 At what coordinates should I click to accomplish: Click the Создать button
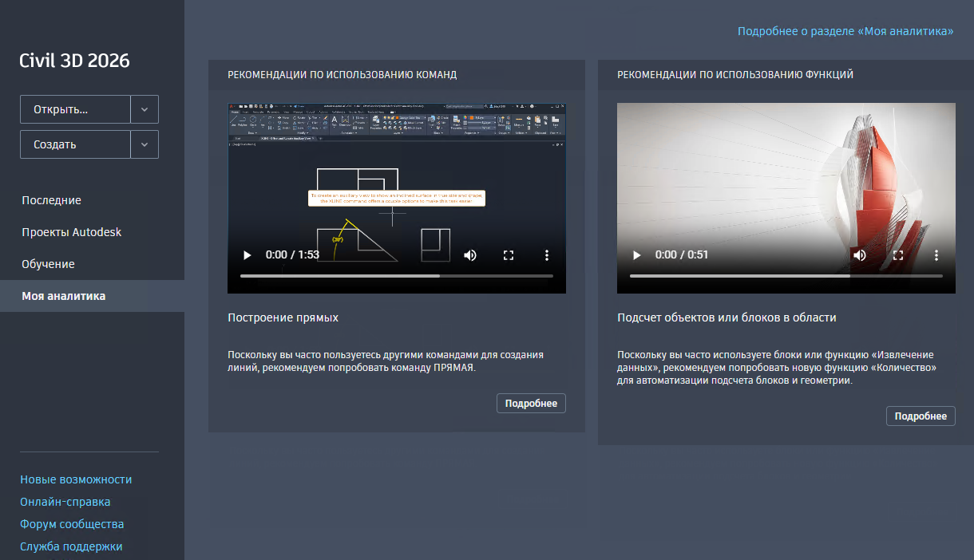pos(75,144)
